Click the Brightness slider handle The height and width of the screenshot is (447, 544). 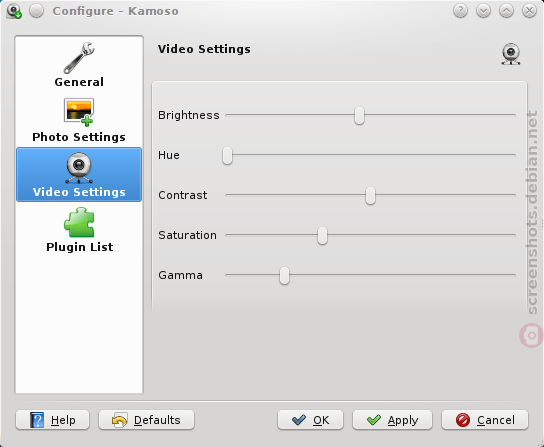(x=359, y=115)
